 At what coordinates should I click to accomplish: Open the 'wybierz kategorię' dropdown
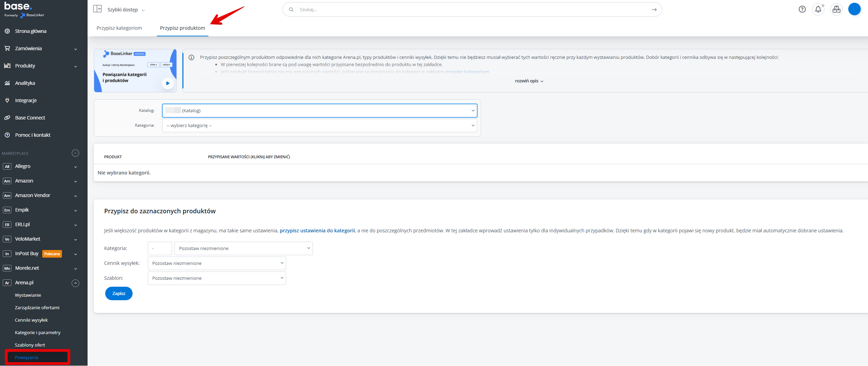click(x=319, y=125)
